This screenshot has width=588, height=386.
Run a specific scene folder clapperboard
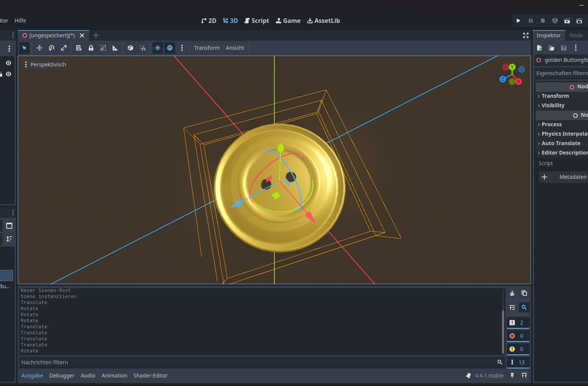(579, 21)
